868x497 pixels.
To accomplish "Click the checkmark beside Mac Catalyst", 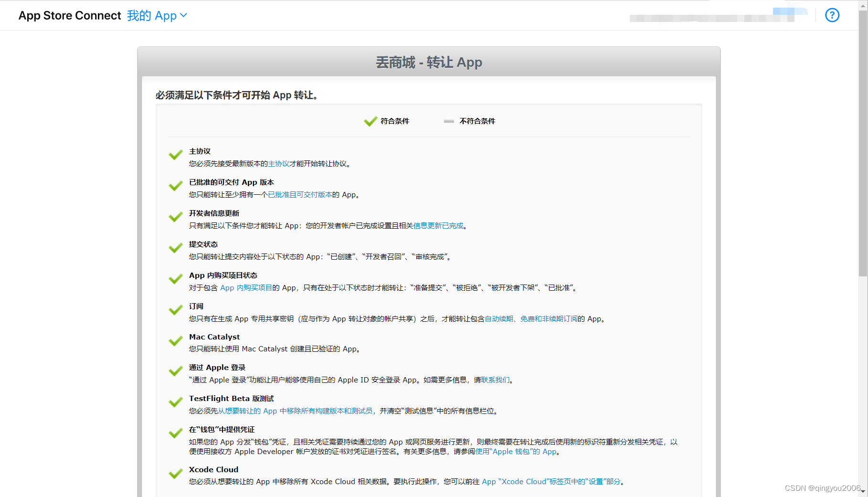I will click(x=176, y=340).
